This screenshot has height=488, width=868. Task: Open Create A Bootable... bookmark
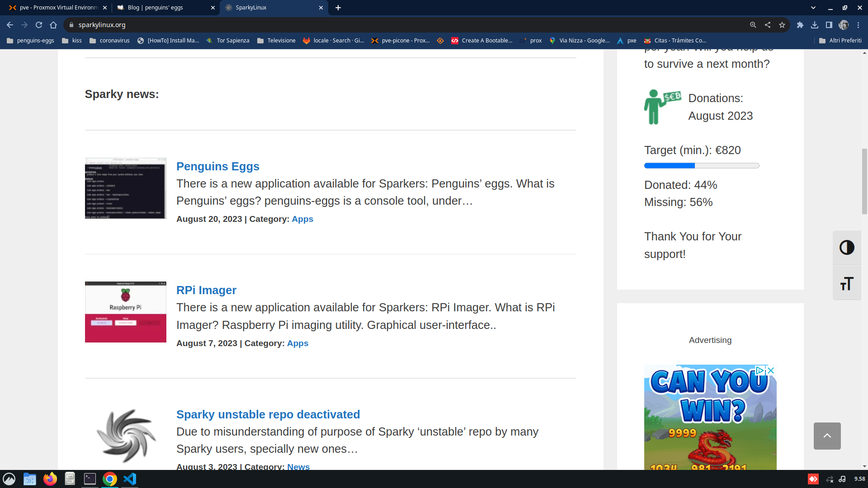pyautogui.click(x=482, y=41)
